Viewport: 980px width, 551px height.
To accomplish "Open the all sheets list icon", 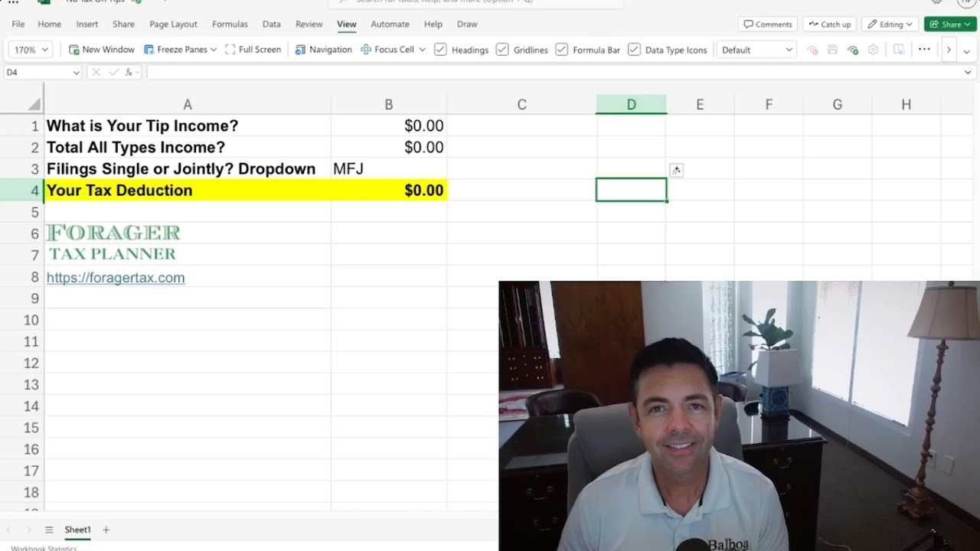I will [49, 530].
